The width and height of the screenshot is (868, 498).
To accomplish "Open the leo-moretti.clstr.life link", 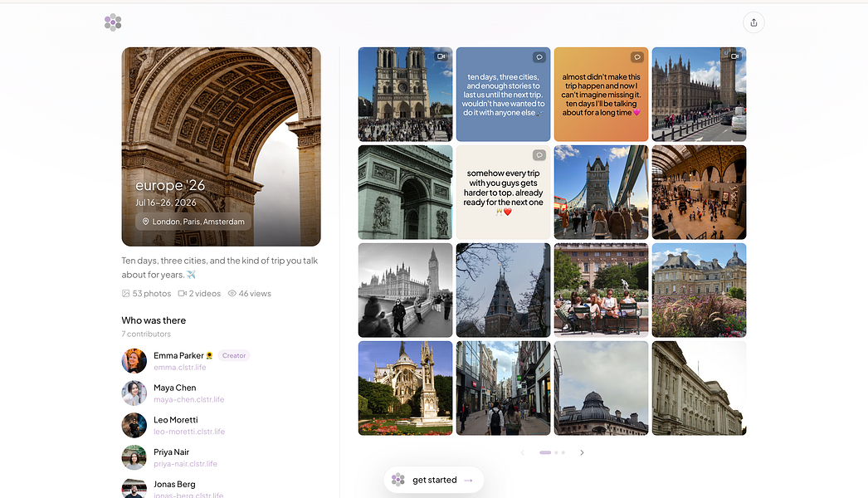I will pyautogui.click(x=189, y=432).
